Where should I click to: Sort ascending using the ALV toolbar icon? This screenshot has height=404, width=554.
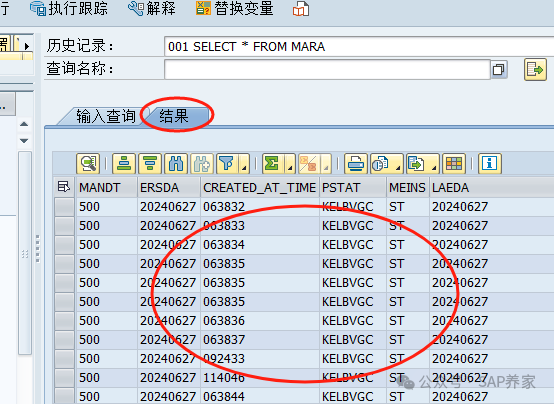point(124,164)
